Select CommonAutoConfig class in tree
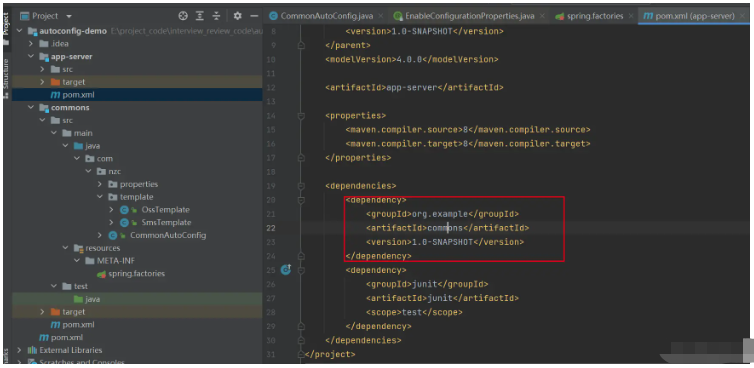The image size is (754, 368). [157, 235]
